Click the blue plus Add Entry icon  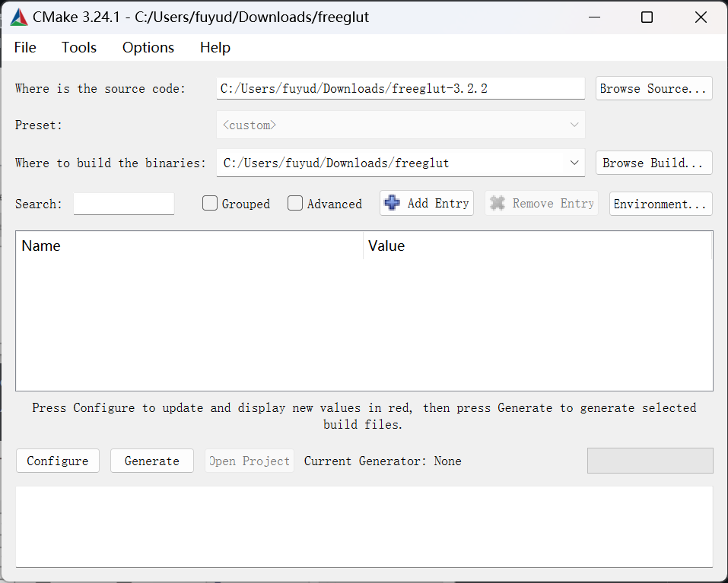(x=393, y=203)
